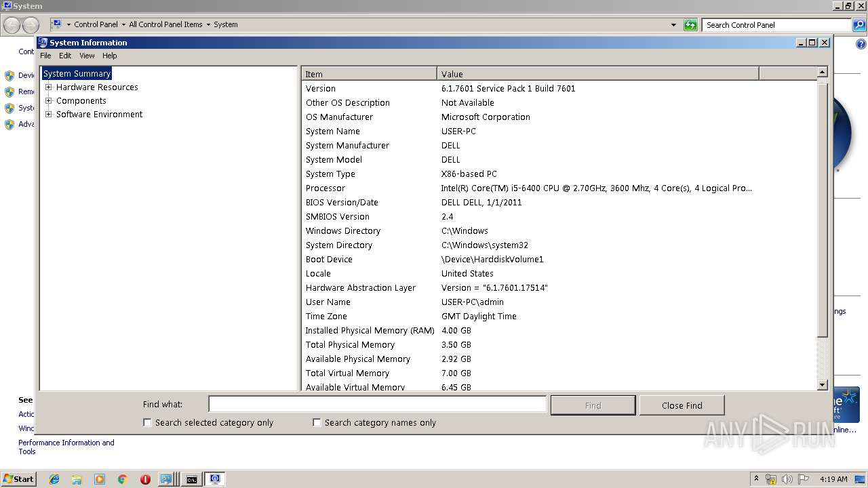Screen dimensions: 868x488
Task: Select the System Name row
Action: tap(559, 131)
